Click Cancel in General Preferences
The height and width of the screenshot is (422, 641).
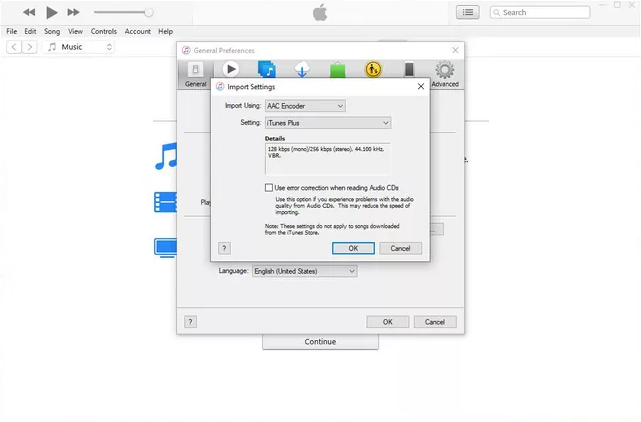click(x=435, y=322)
